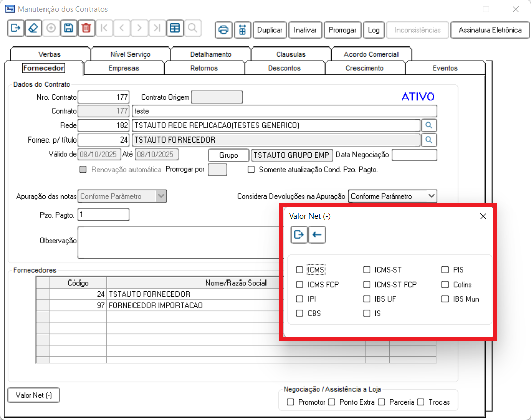
Task: Search Fornec. p/ título with magnifier icon
Action: point(429,140)
